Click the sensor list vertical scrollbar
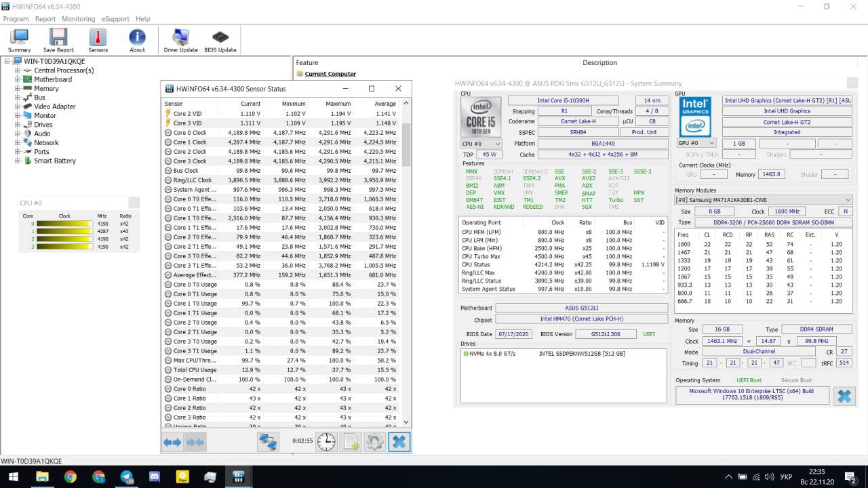The width and height of the screenshot is (868, 488). click(406, 144)
